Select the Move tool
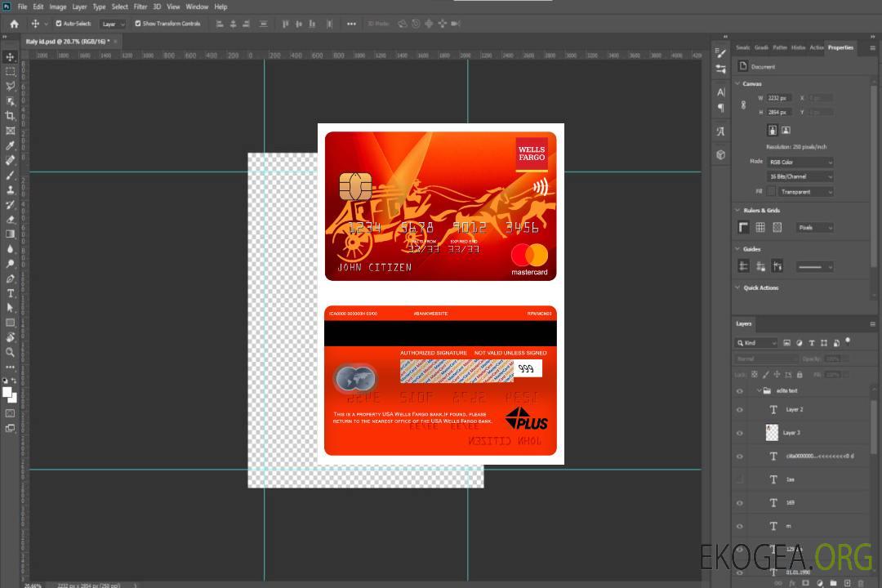This screenshot has width=882, height=588. (x=10, y=57)
